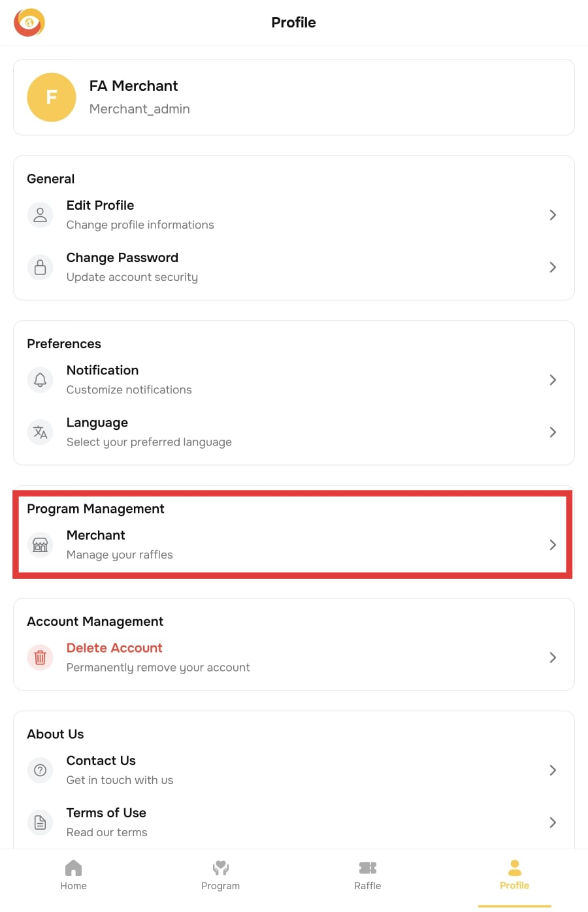Viewport: 588px width, 912px height.
Task: Switch to the Program tab
Action: [x=220, y=875]
